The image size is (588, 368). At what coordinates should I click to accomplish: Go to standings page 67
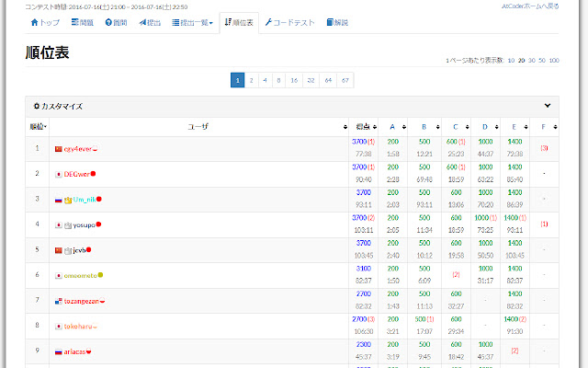coord(345,80)
